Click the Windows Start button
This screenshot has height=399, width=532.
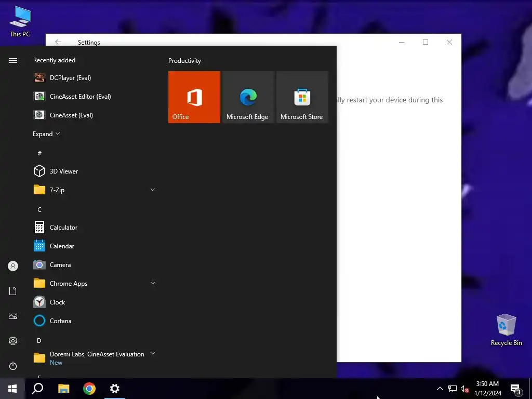click(12, 389)
